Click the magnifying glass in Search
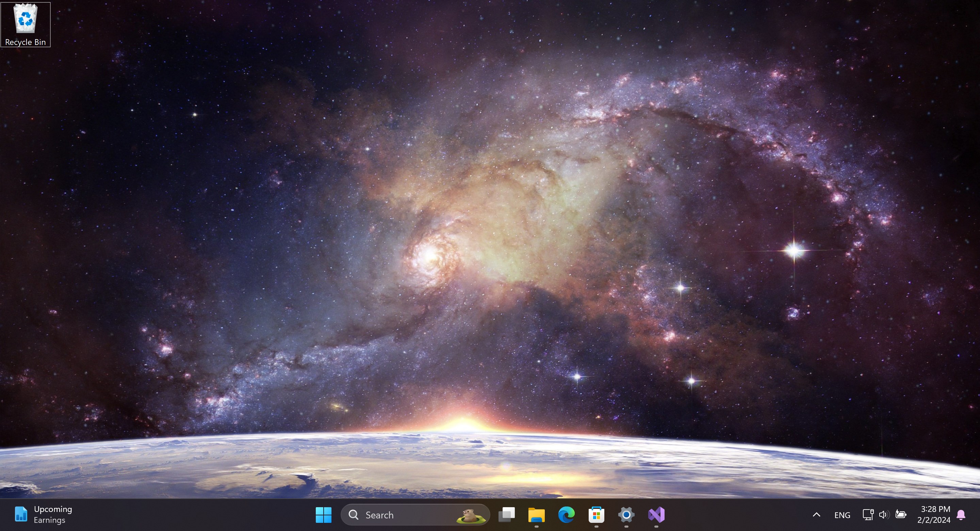Screen dimensions: 980x531 coord(354,515)
